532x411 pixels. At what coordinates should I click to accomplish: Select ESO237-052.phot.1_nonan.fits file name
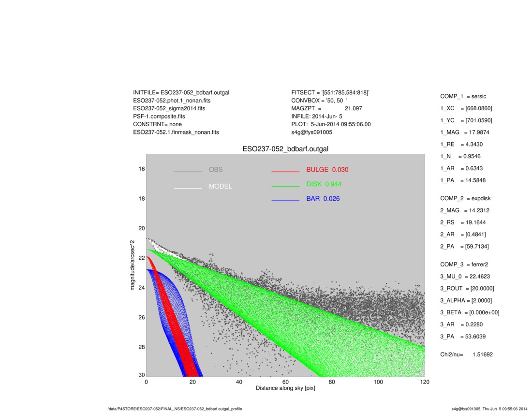coord(172,101)
